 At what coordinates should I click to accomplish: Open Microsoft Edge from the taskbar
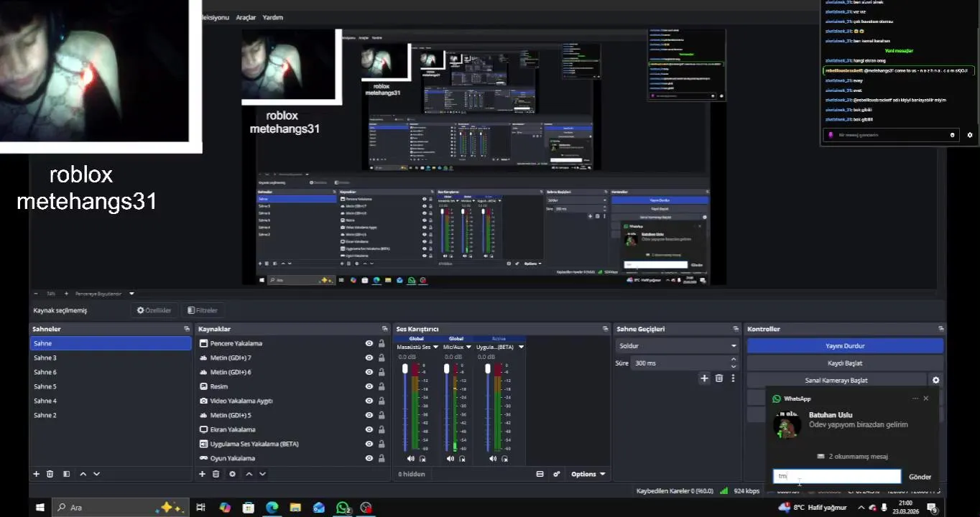pos(272,508)
